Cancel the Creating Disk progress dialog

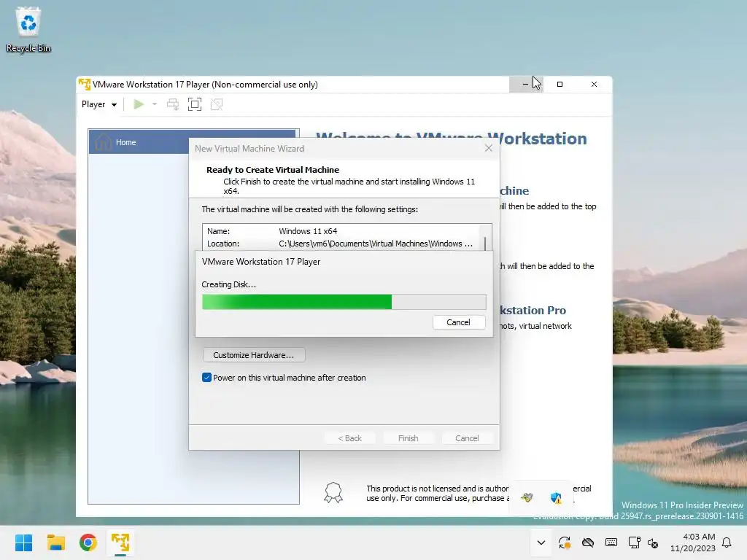(459, 322)
